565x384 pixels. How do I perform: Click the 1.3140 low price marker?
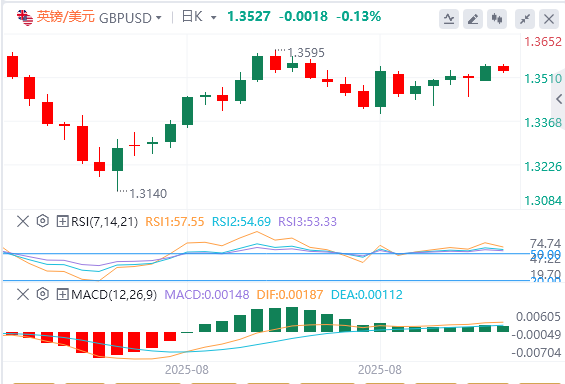(148, 194)
